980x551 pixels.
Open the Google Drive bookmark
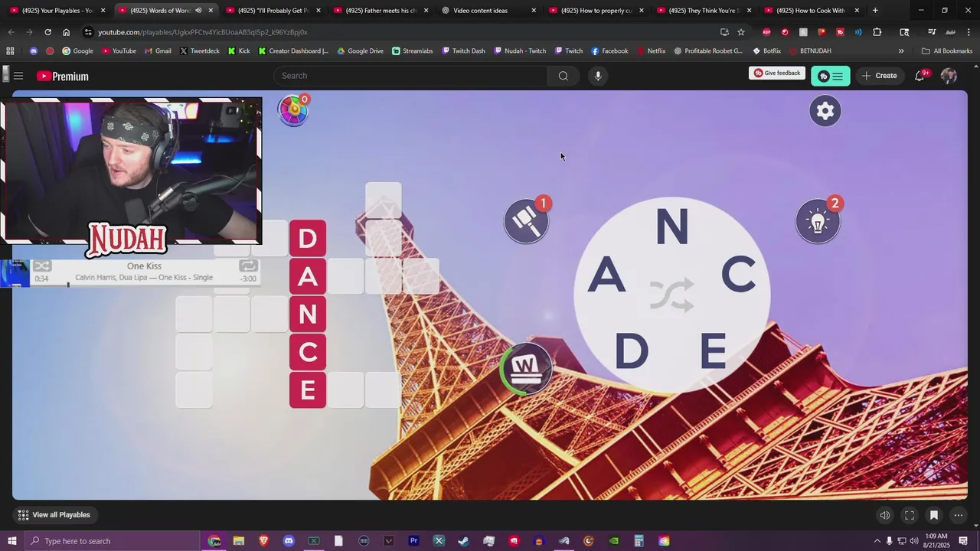click(x=360, y=51)
